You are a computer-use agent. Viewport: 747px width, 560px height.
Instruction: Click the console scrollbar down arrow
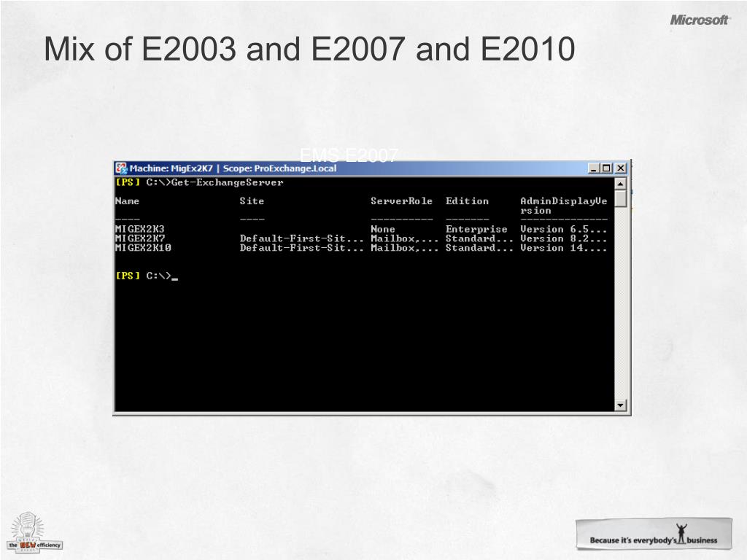(x=620, y=405)
